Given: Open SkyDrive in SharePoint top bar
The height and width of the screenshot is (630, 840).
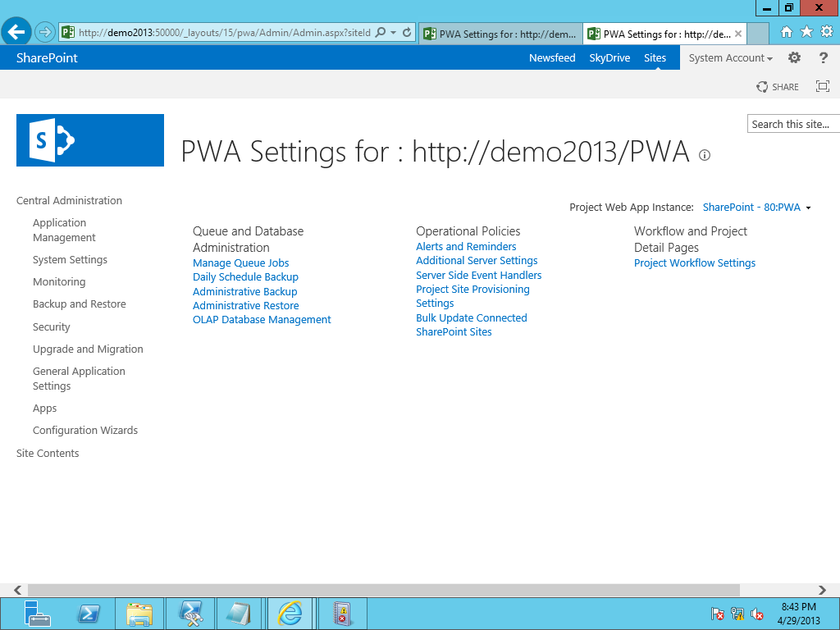Looking at the screenshot, I should [x=609, y=58].
